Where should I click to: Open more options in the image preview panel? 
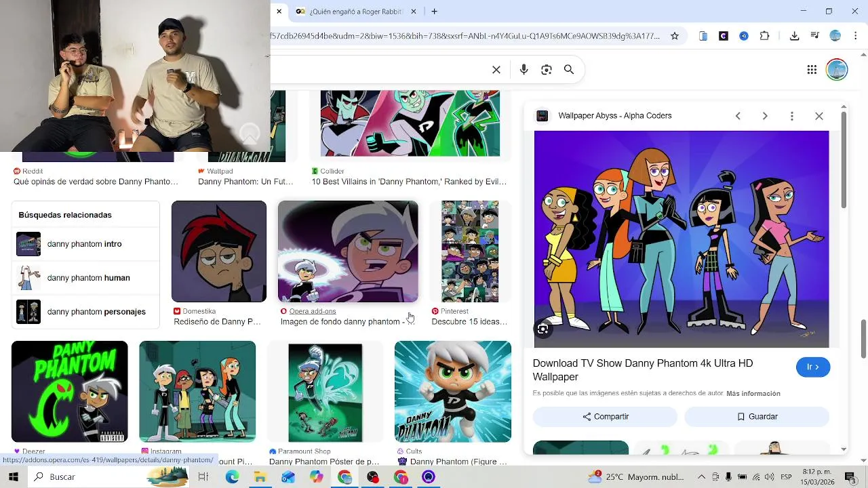(792, 116)
